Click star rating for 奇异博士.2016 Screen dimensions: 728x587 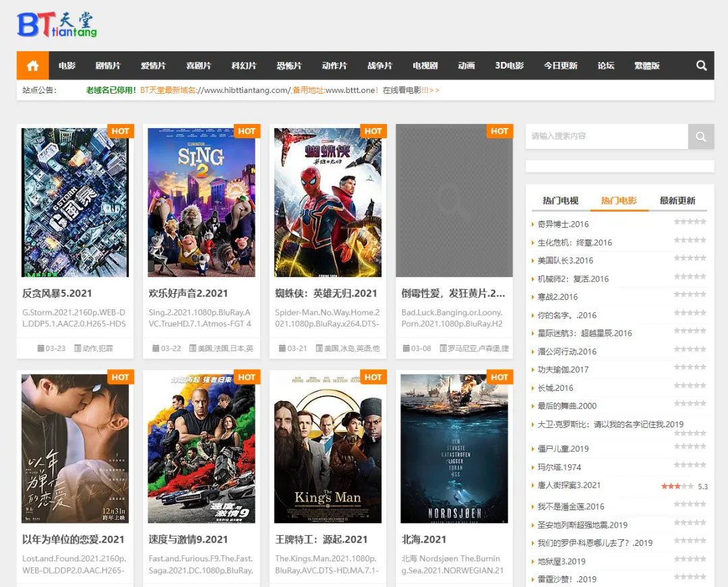click(x=690, y=222)
